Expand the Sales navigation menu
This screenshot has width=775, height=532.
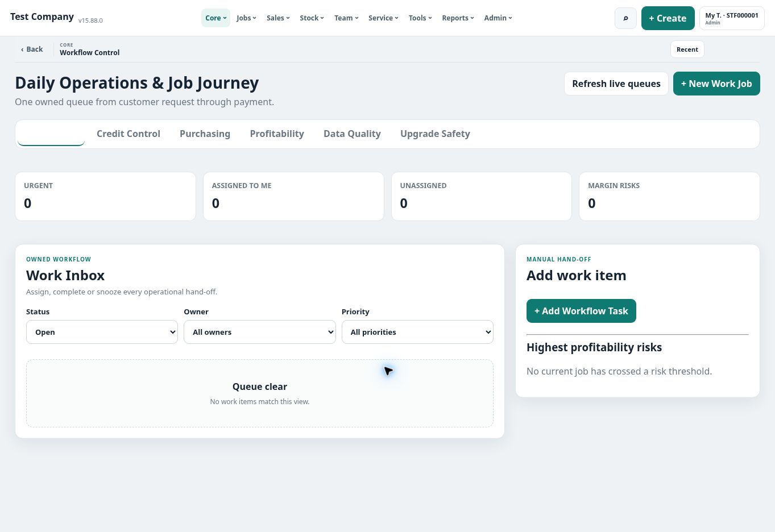278,18
